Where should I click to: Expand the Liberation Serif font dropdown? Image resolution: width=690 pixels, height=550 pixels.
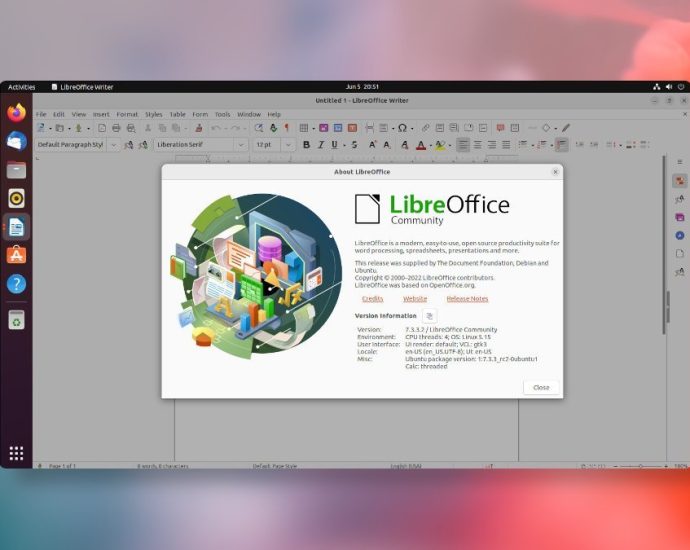coord(241,145)
